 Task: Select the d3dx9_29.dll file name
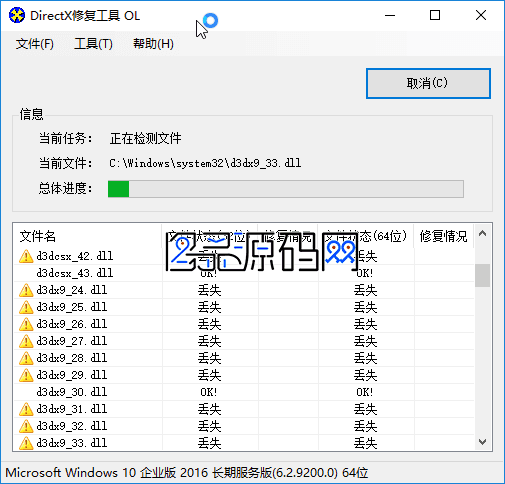tap(72, 375)
